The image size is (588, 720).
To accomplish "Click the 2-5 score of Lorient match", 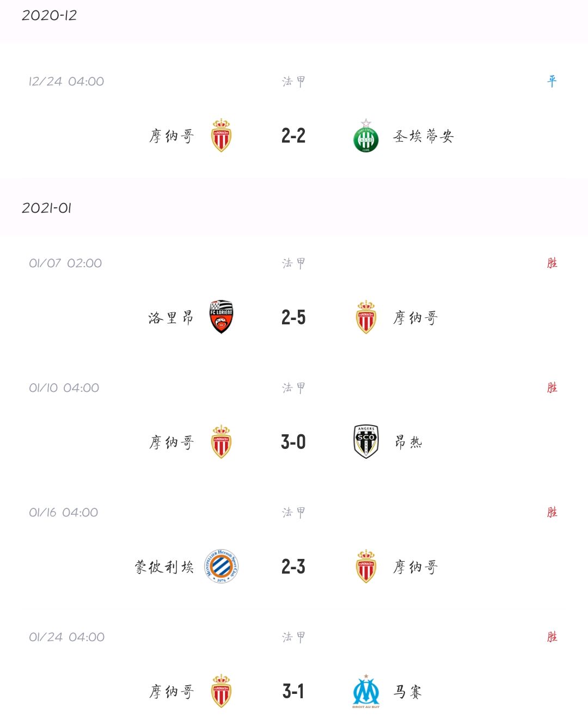I will coord(293,317).
